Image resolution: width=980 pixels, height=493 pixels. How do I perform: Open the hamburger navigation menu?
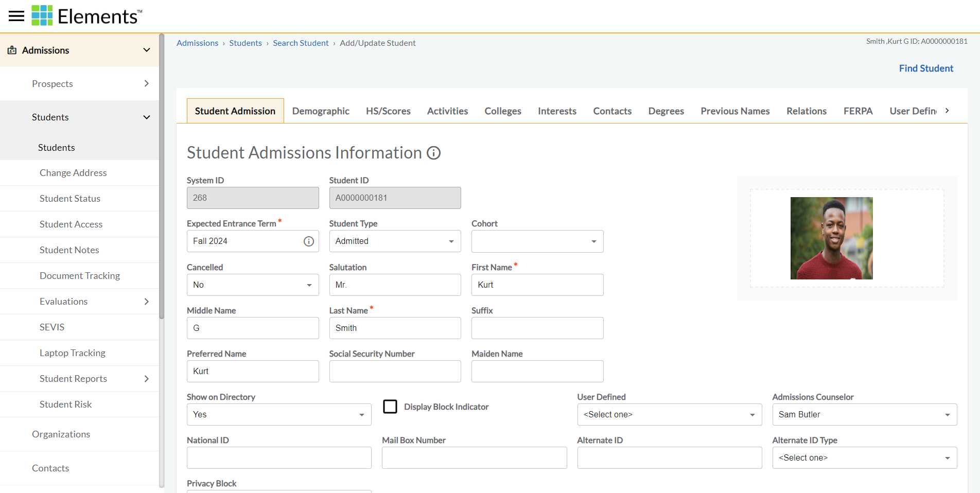coord(16,16)
